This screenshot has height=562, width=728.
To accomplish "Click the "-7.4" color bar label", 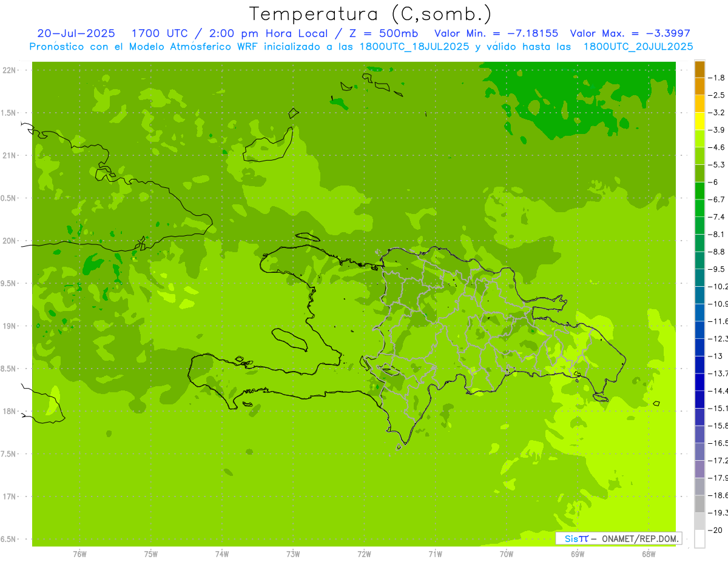I will pos(716,216).
